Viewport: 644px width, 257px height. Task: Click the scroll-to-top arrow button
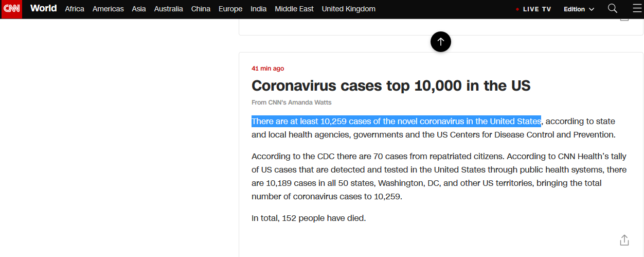pyautogui.click(x=441, y=42)
